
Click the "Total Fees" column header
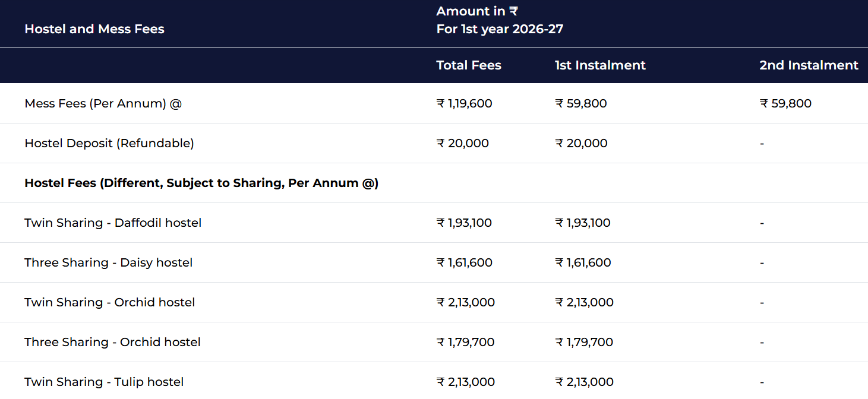coord(469,65)
